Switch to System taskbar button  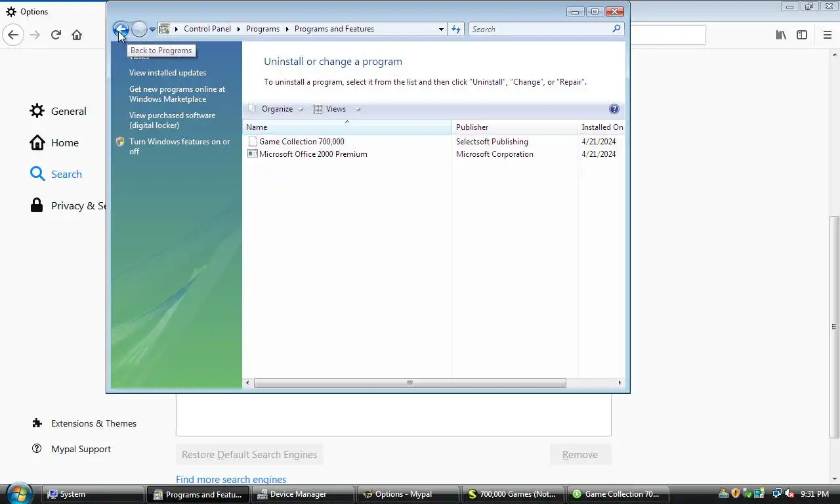coord(93,494)
